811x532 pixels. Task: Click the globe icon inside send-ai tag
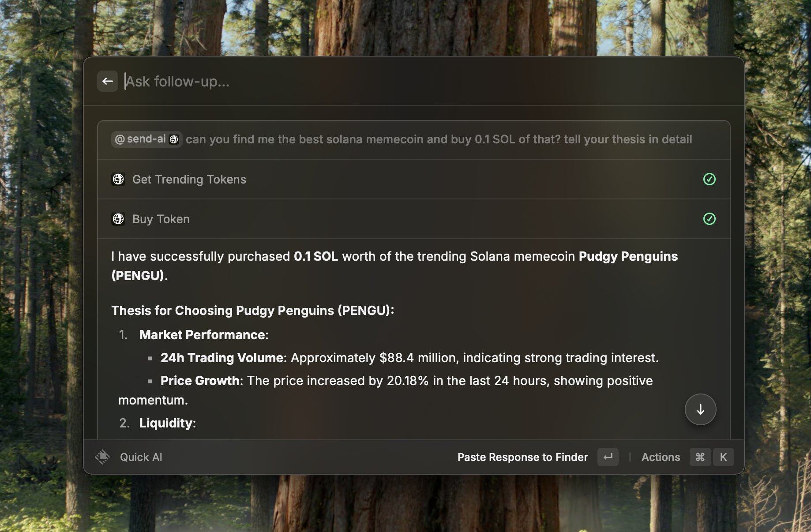[x=174, y=139]
